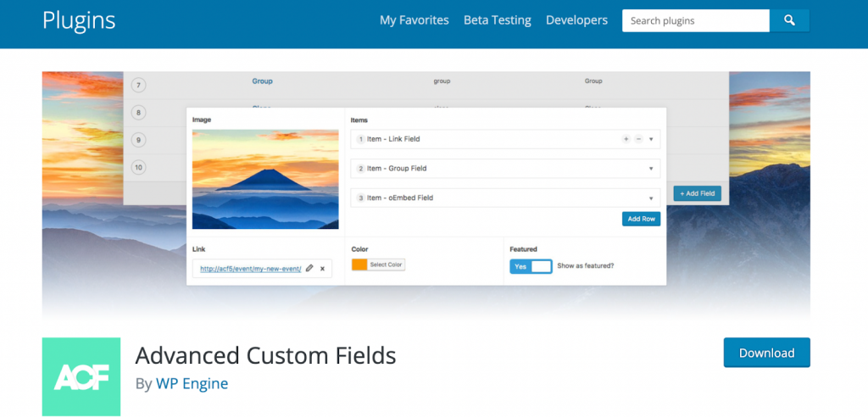Open the WP Engine author link
The height and width of the screenshot is (418, 868).
click(192, 384)
